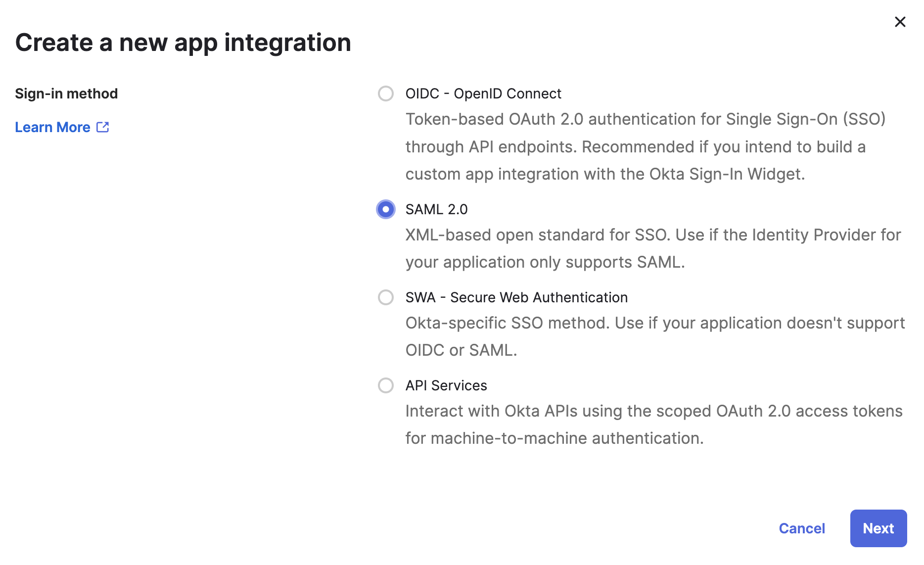Click the SWA - Secure Web Authentication label
This screenshot has width=924, height=565.
point(516,297)
